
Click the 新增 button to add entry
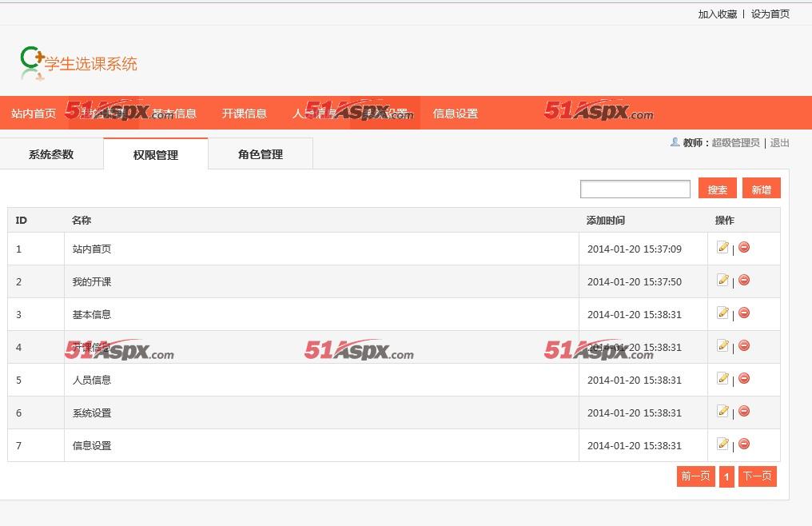tap(761, 189)
